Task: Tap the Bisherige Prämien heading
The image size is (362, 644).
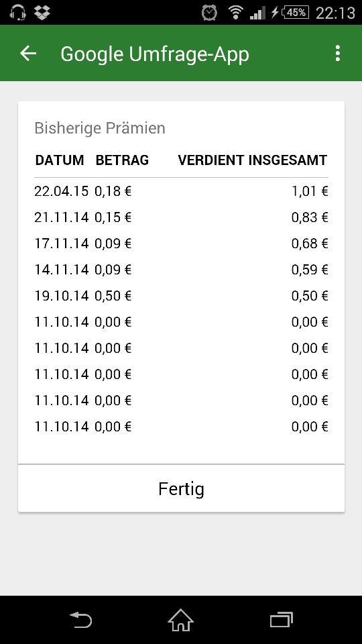Action: tap(100, 128)
